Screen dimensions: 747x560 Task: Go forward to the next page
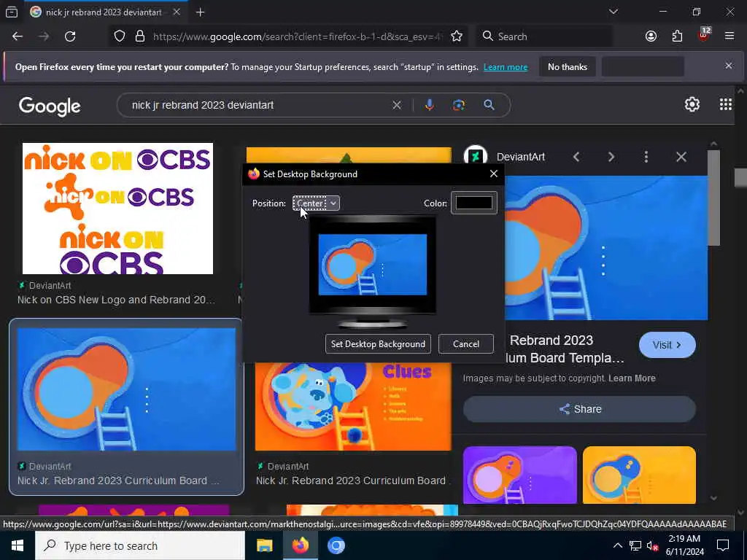44,36
